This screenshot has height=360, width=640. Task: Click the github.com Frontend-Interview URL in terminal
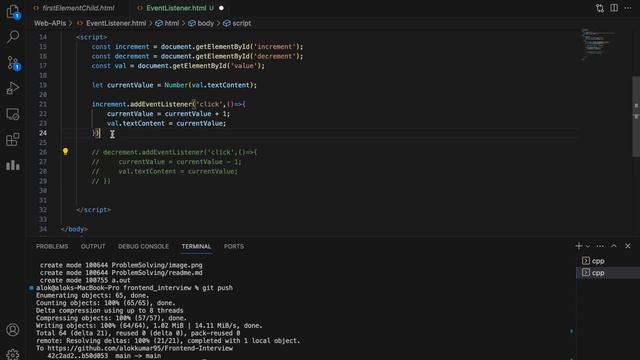140,348
